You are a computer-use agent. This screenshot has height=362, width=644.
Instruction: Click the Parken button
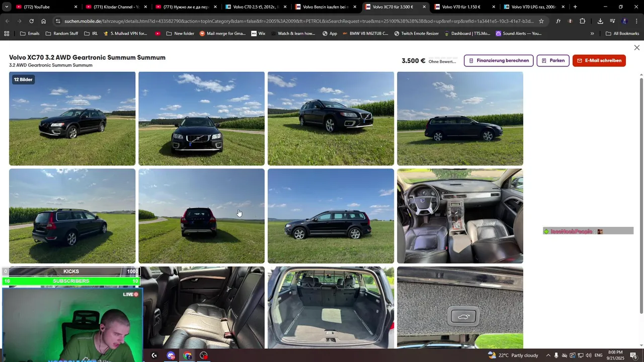coord(553,60)
